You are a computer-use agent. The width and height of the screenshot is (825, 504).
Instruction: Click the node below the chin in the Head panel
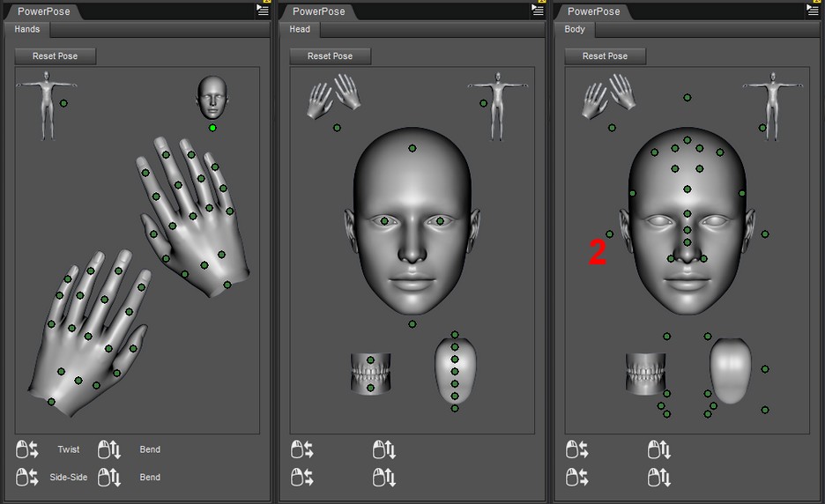coord(412,324)
